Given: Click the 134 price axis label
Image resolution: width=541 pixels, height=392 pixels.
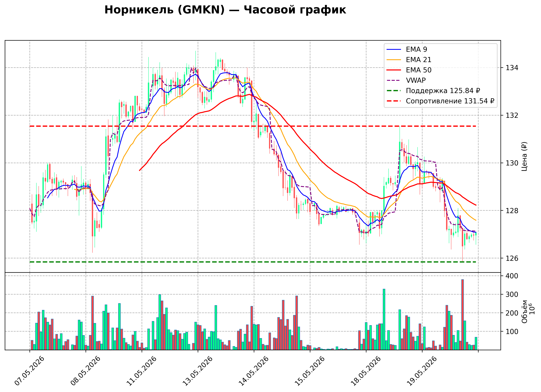Looking at the screenshot, I should click(512, 68).
